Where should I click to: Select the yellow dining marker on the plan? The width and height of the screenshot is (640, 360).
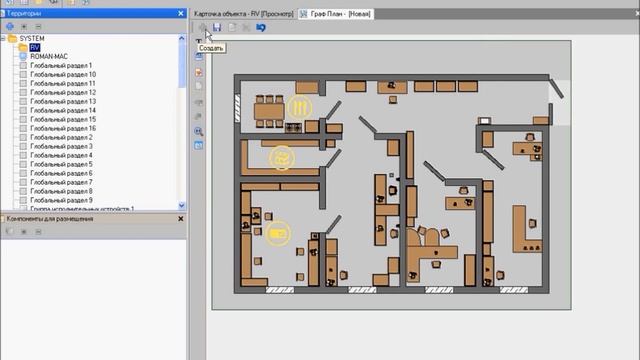[300, 108]
